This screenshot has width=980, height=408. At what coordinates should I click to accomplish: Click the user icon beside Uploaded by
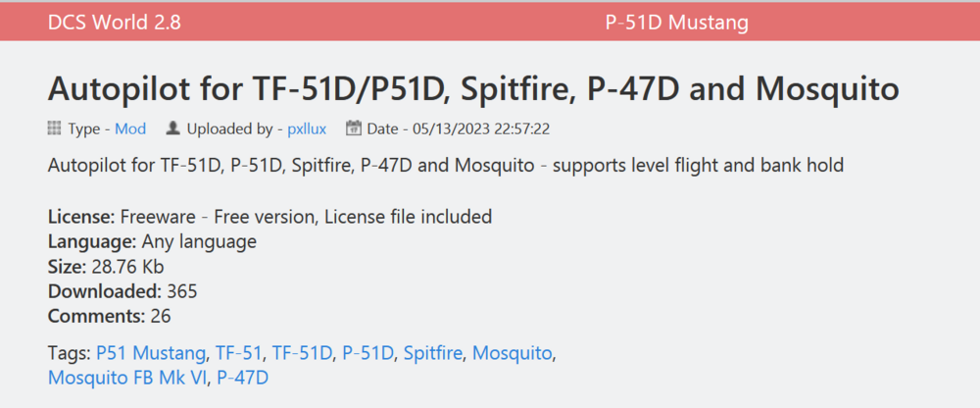point(172,128)
